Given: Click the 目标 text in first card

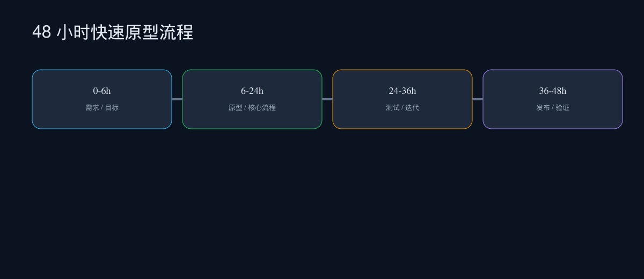Looking at the screenshot, I should (x=112, y=108).
